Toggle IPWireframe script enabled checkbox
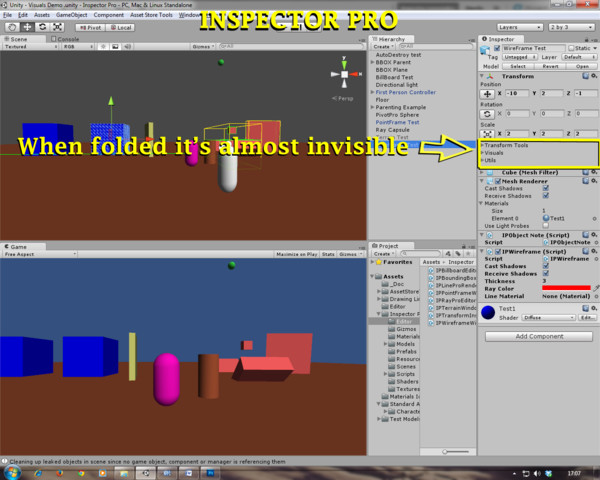Image resolution: width=600 pixels, height=480 pixels. coord(498,251)
